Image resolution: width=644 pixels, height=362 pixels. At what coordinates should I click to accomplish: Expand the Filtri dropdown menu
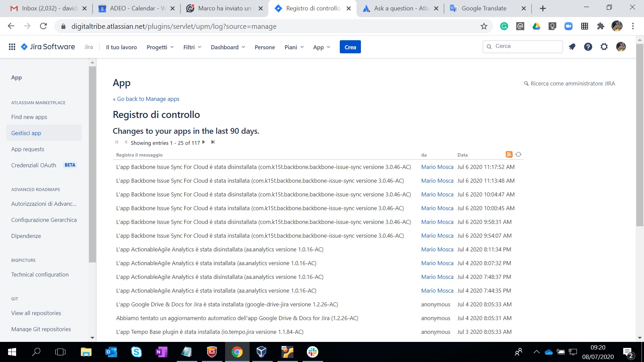pos(192,47)
